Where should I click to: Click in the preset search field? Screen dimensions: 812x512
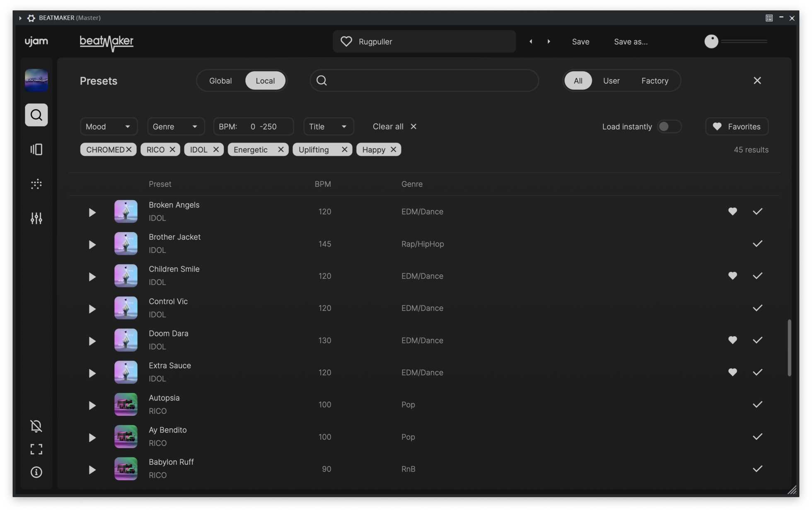pyautogui.click(x=424, y=80)
